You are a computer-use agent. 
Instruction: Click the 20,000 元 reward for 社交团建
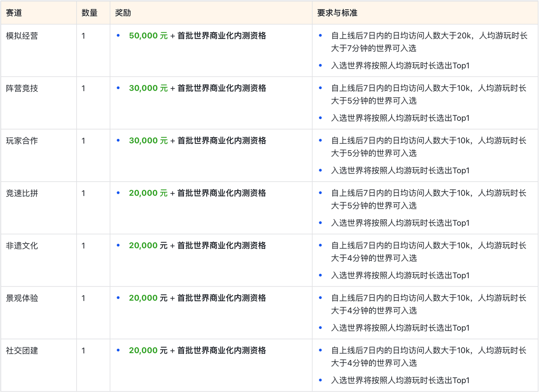(x=148, y=351)
